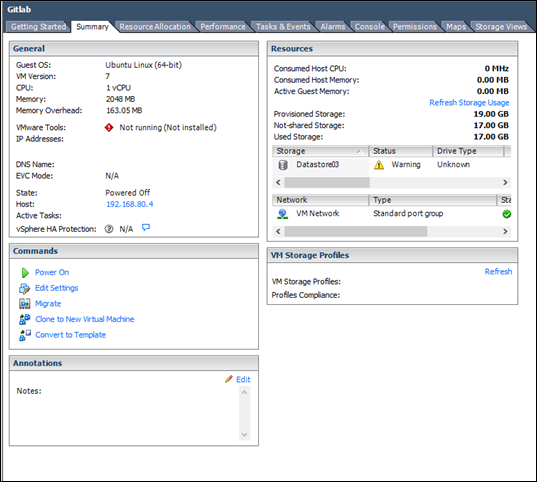Click the 163.05 MB memory overhead value
Image resolution: width=537 pixels, height=482 pixels.
point(124,111)
